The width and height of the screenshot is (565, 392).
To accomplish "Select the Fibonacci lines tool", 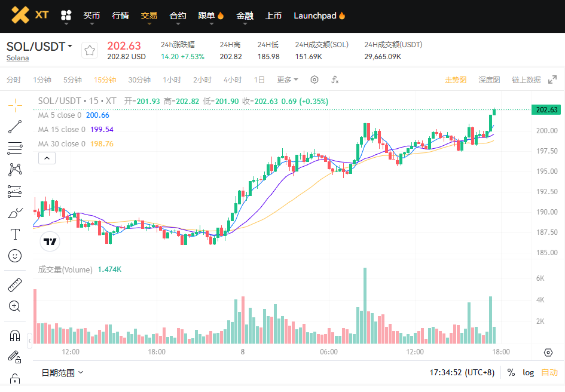I will (15, 148).
